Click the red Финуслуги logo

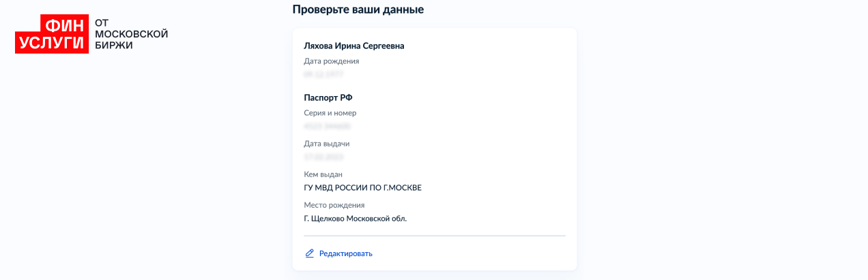point(52,34)
